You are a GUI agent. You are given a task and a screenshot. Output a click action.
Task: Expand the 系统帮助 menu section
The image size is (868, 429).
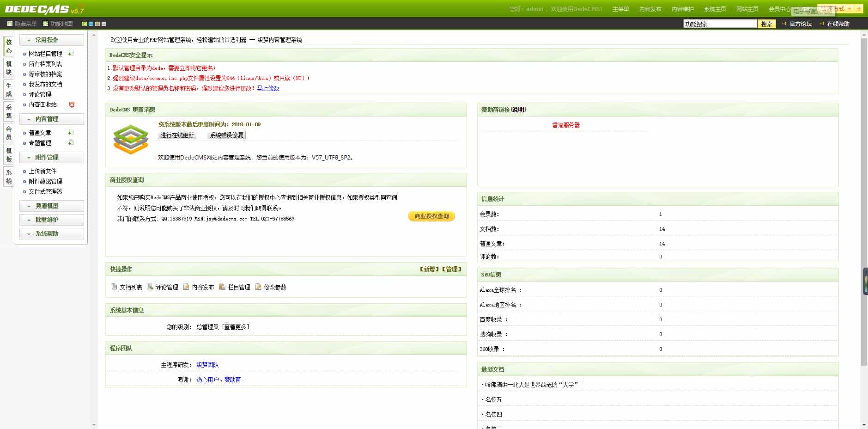52,233
